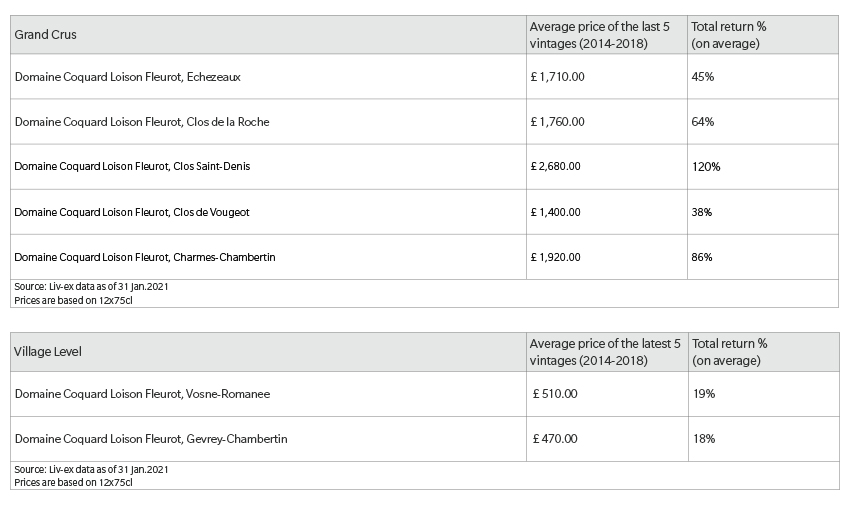Screen dimensions: 850x506
Task: Click the 86% return value
Action: 701,257
